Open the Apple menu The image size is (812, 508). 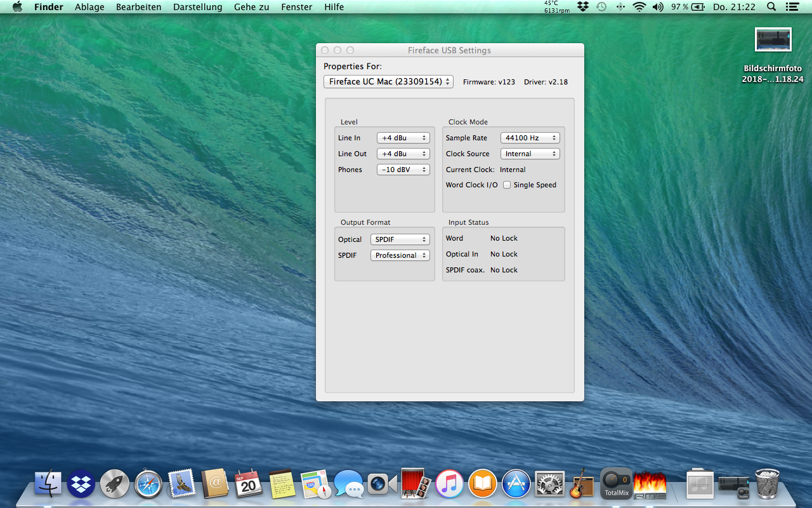pos(17,7)
